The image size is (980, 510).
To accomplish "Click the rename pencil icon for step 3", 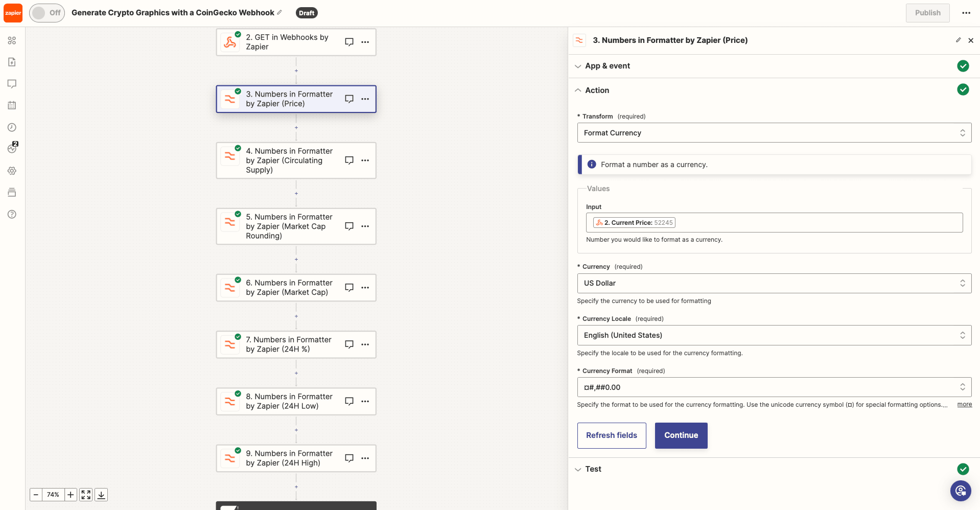I will (958, 40).
